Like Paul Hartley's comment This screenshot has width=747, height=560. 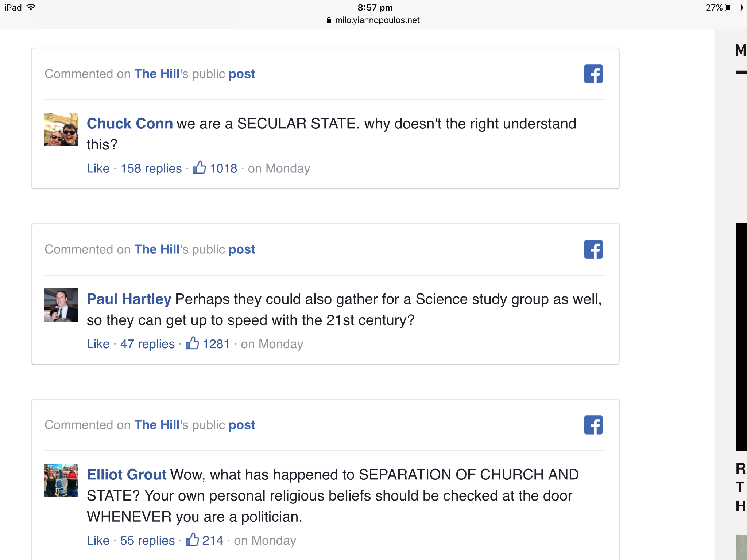(98, 344)
